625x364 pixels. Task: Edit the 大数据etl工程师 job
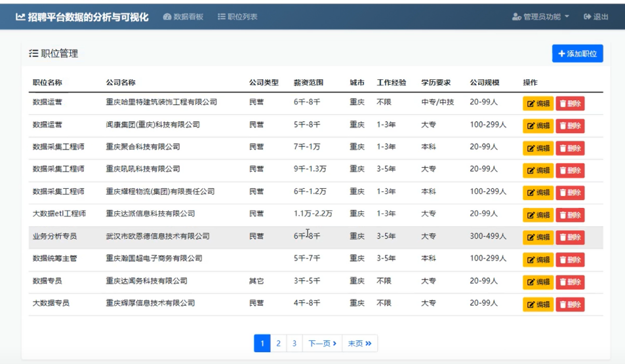click(538, 215)
